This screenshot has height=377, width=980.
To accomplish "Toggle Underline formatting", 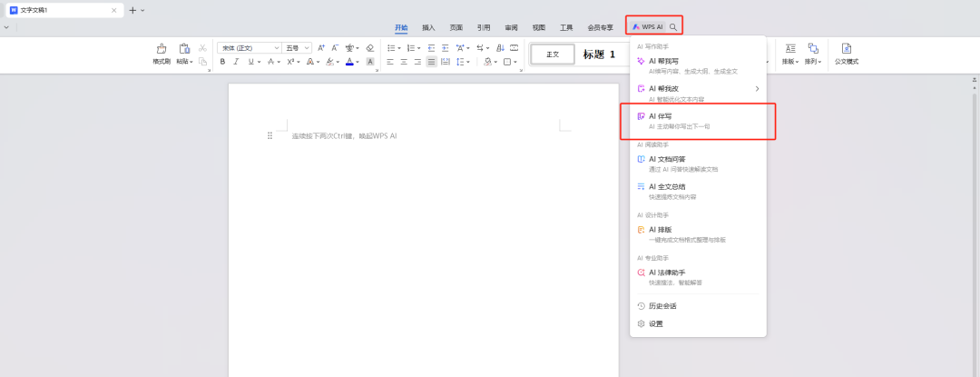I will pyautogui.click(x=250, y=61).
